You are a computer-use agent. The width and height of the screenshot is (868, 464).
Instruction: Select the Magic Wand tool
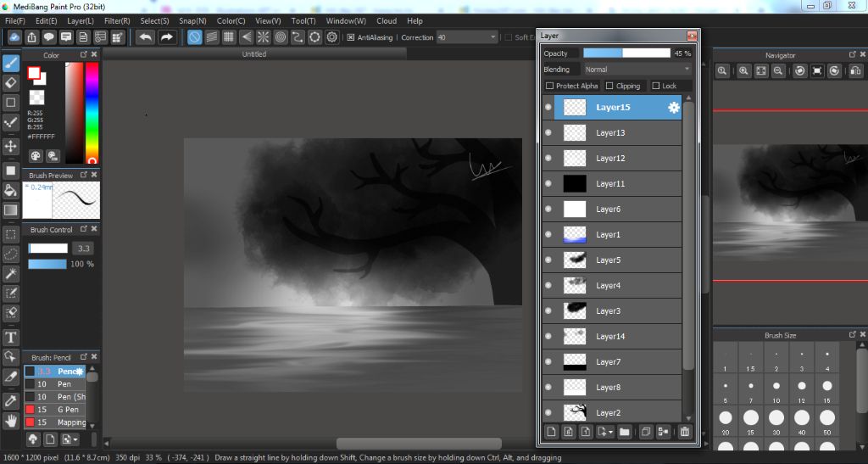tap(10, 273)
